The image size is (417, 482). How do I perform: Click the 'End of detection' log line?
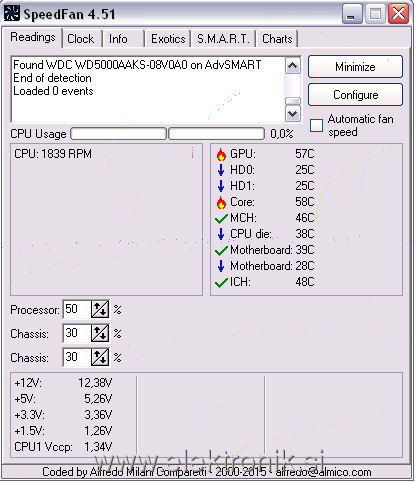coord(52,78)
